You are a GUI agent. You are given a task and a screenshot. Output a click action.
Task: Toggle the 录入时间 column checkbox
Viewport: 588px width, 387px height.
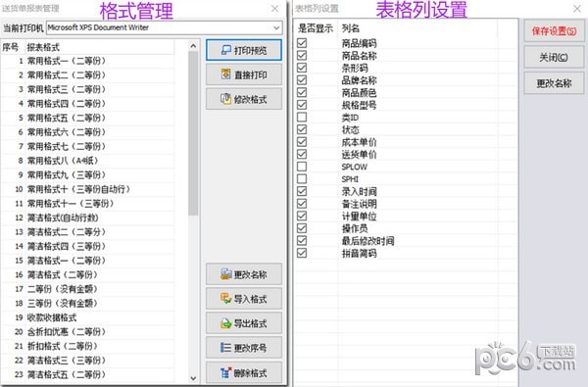point(302,191)
